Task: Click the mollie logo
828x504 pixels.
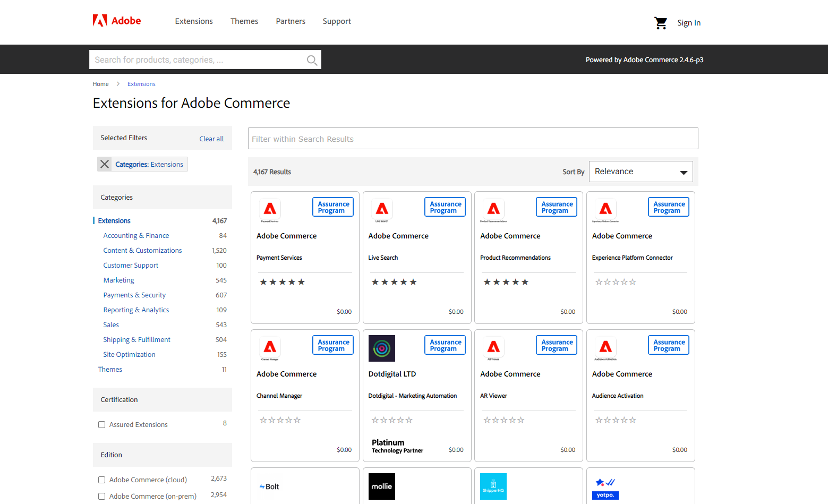Action: [382, 486]
